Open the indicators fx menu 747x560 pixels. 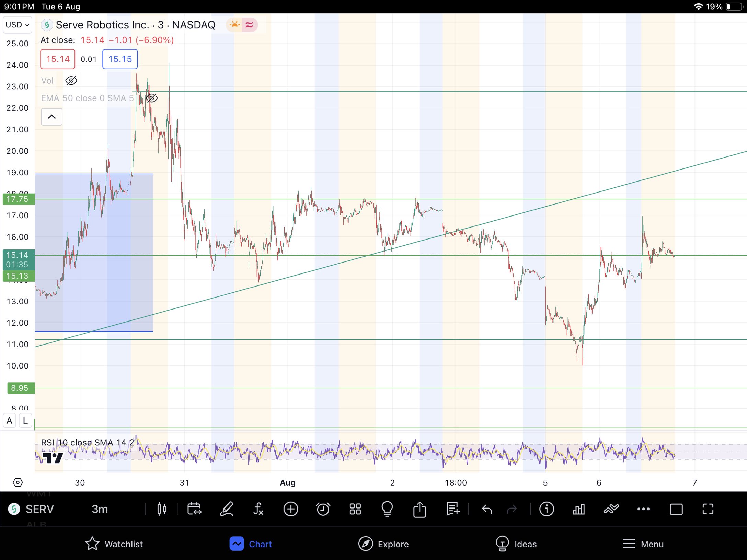(258, 509)
